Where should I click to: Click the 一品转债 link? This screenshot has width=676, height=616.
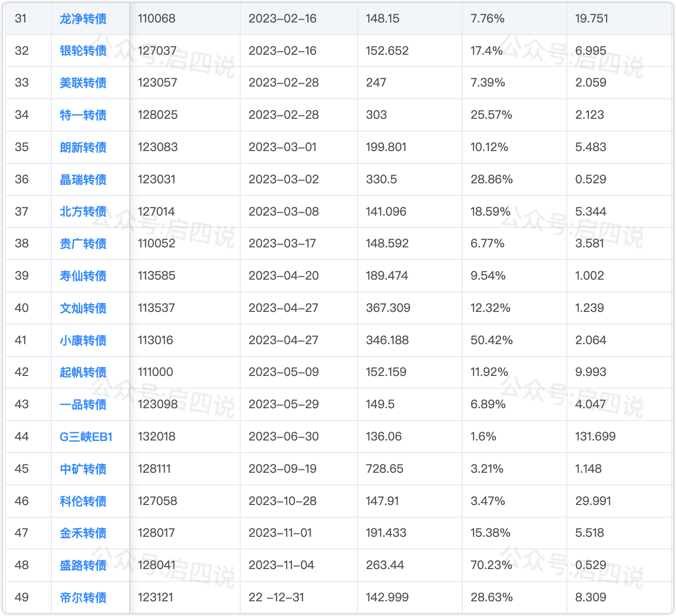[83, 404]
